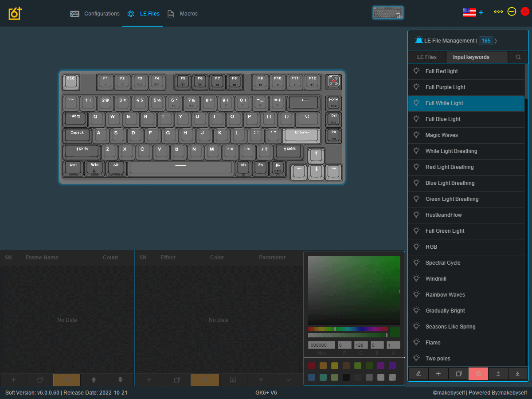Image resolution: width=532 pixels, height=399 pixels.
Task: Delete selected LE file via red trash button
Action: click(478, 374)
